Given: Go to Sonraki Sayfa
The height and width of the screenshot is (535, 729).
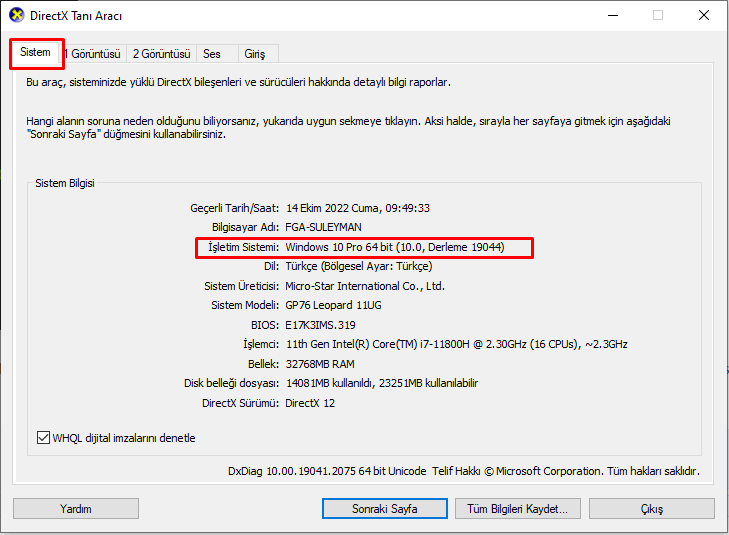Looking at the screenshot, I should click(384, 509).
